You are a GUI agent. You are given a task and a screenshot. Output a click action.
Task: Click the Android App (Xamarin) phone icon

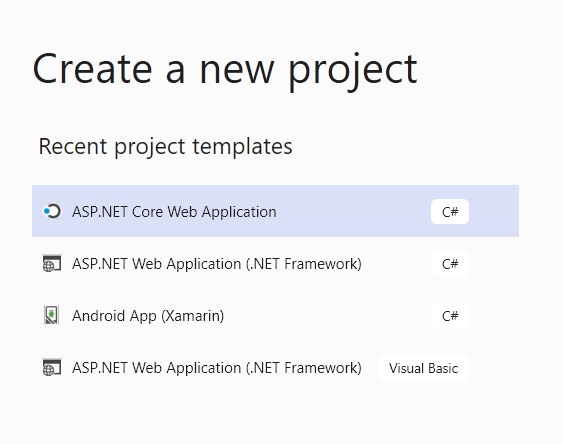51,315
